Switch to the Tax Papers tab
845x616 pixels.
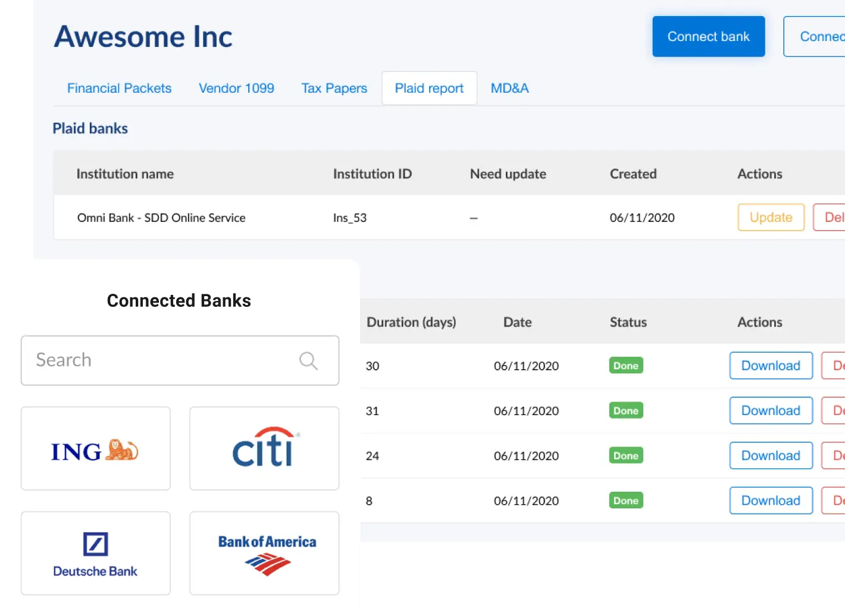[x=334, y=88]
